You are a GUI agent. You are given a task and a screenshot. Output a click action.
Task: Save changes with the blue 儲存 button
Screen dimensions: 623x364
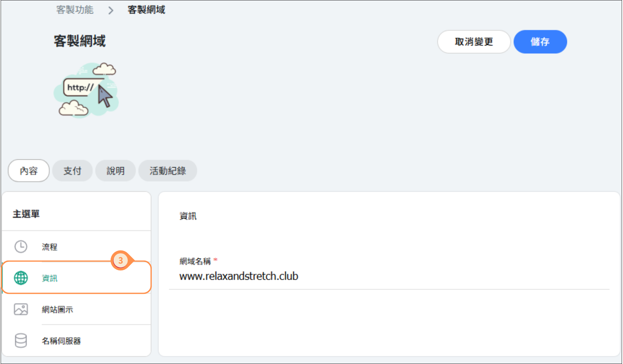coord(540,42)
